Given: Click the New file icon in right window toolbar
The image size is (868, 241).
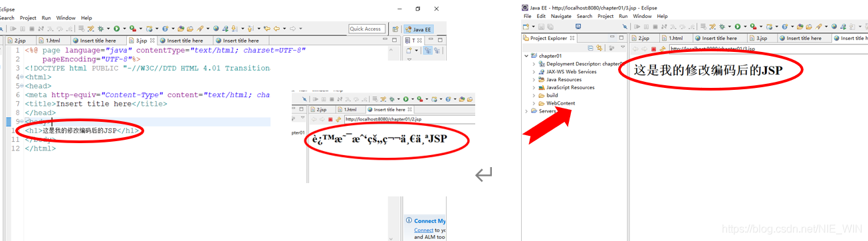Looking at the screenshot, I should tap(526, 27).
